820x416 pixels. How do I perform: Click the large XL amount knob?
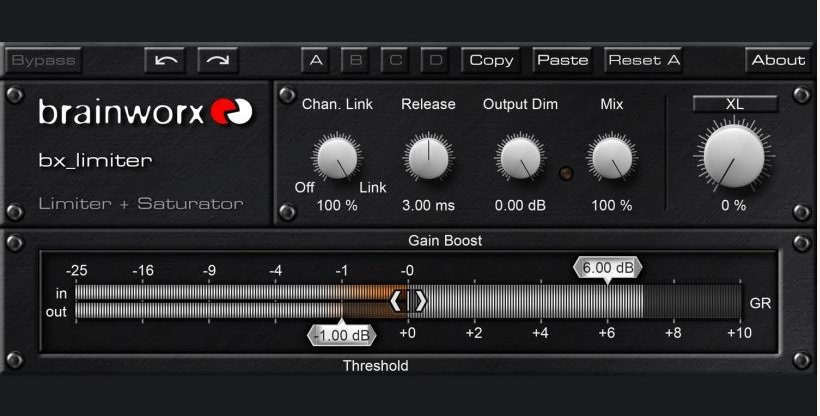[734, 156]
